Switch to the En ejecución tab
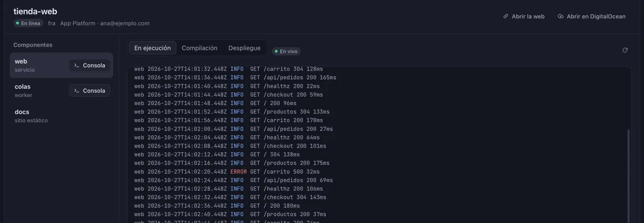Screen dimensions: 644x223 153,48
